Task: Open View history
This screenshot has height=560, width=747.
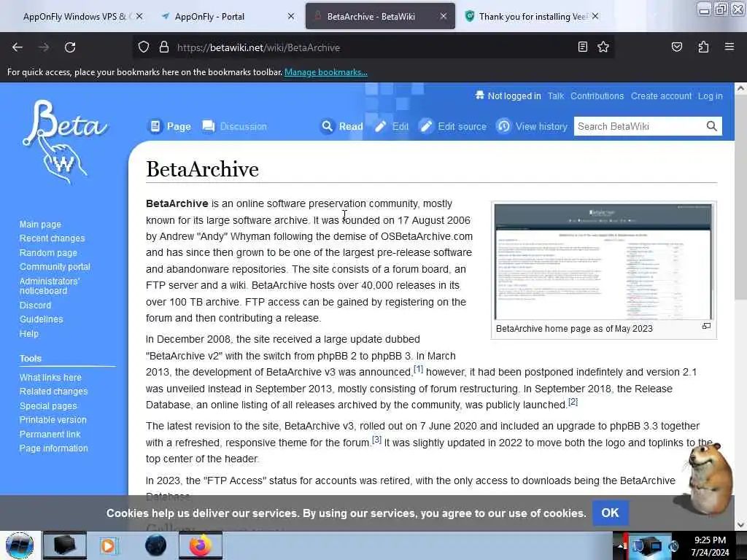Action: (532, 126)
